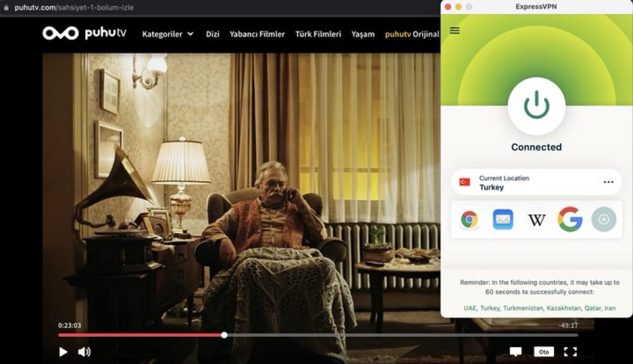Open the Wikipedia shortcut in ExpressVPN
The height and width of the screenshot is (364, 633).
click(537, 220)
